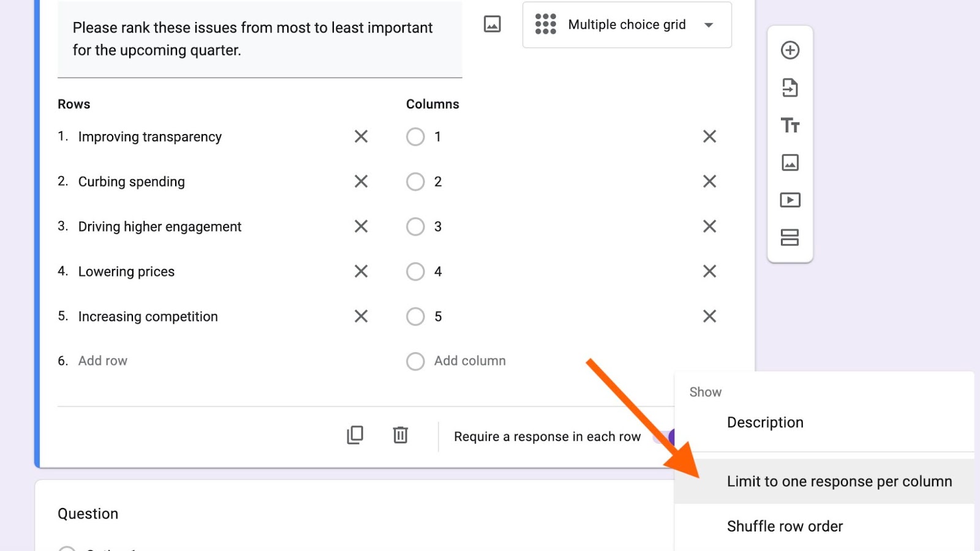Click the Add video sidebar icon
The image size is (980, 551).
[x=790, y=200]
